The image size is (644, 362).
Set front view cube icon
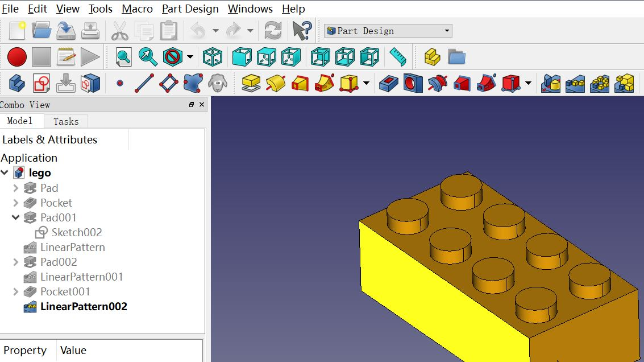pyautogui.click(x=242, y=57)
